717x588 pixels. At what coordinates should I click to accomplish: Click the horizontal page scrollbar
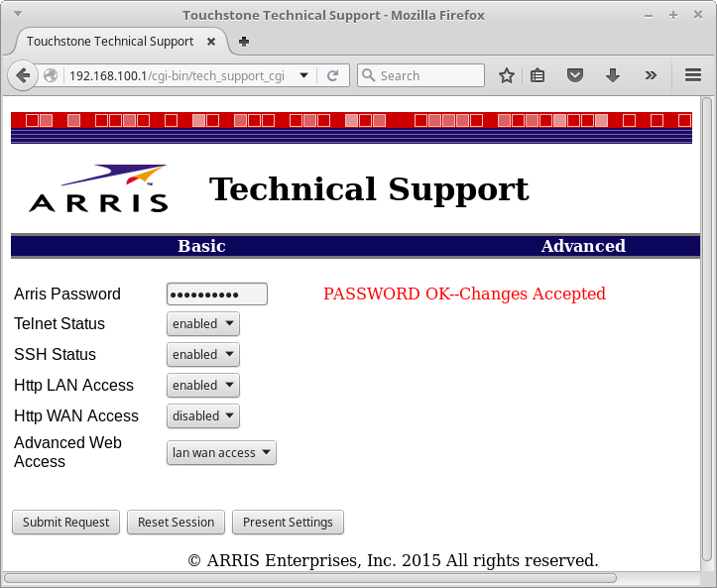point(310,578)
